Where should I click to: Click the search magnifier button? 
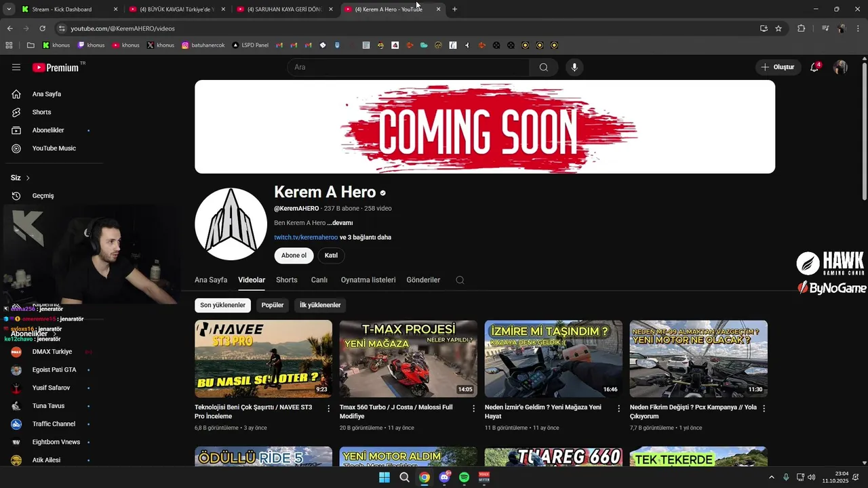(543, 67)
